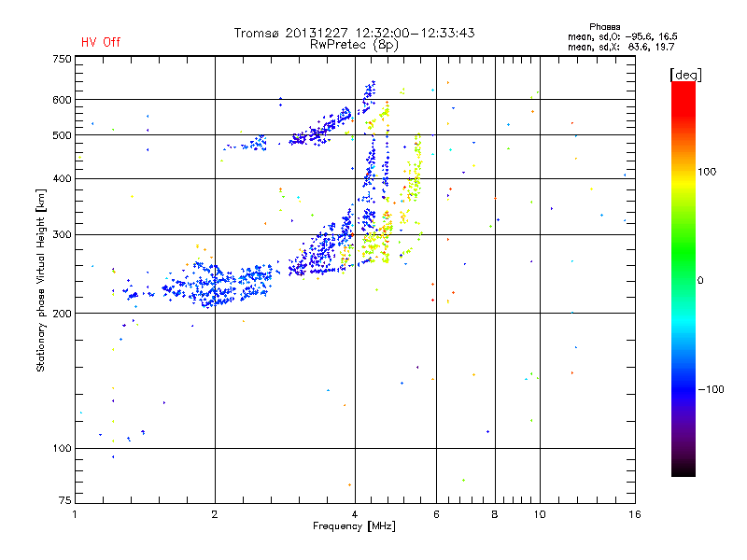
Task: Click the y-axis label 'Stationary phase Virtual Height [km]'
Action: coord(41,280)
